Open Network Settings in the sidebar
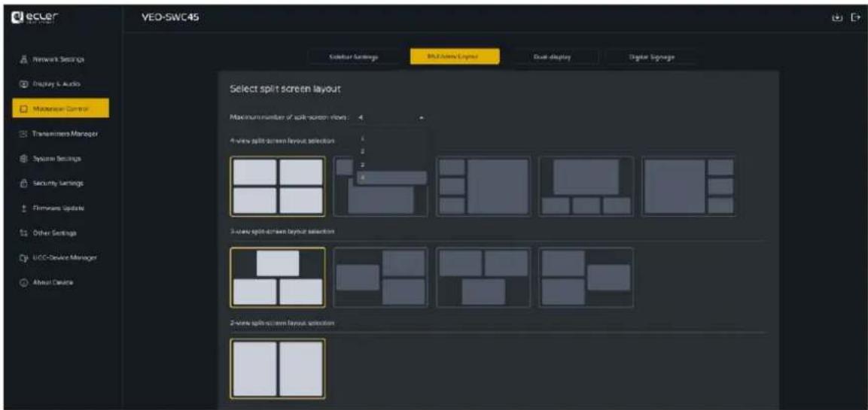This screenshot has width=868, height=410. coord(60,59)
